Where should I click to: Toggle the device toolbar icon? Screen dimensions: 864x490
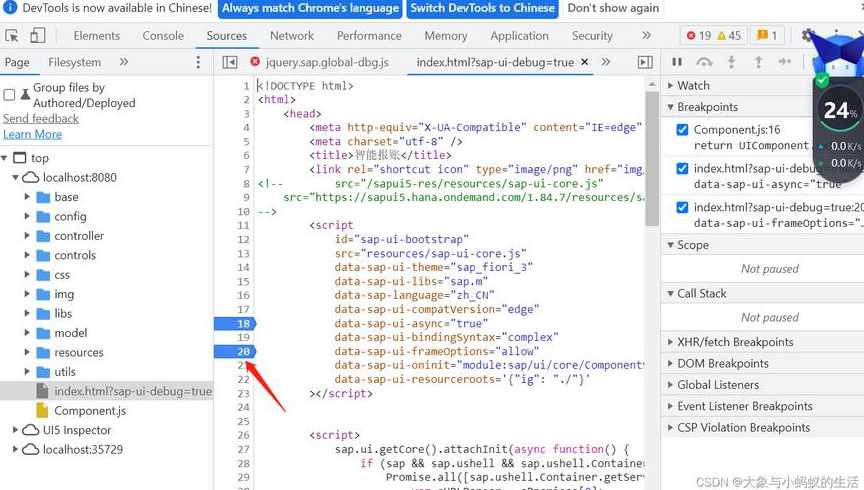point(37,36)
